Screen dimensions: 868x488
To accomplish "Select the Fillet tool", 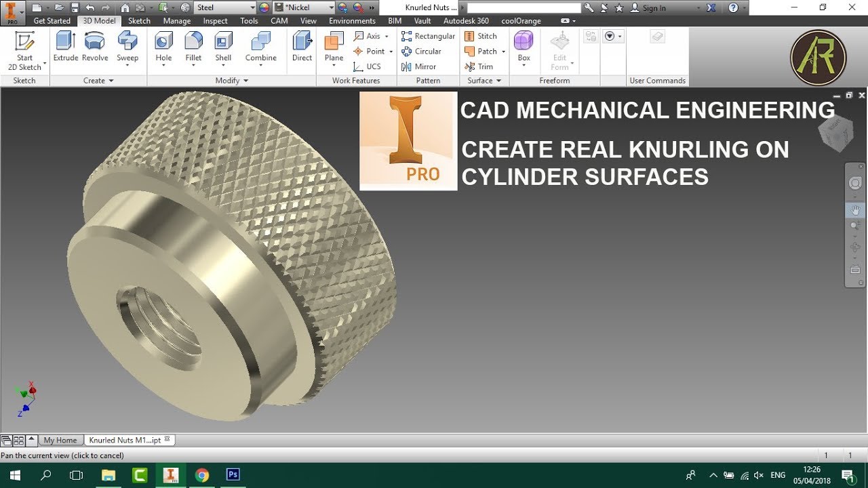I will point(193,47).
